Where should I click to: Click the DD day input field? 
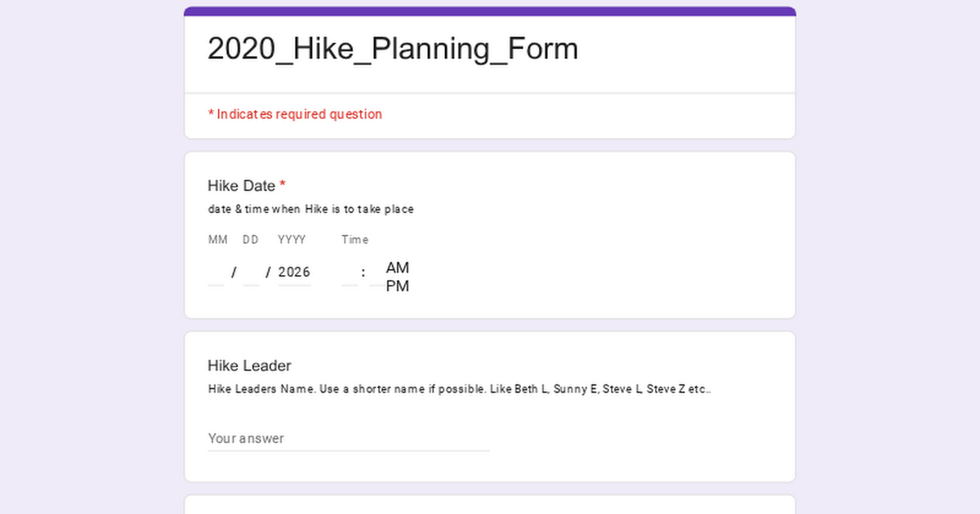(x=250, y=272)
